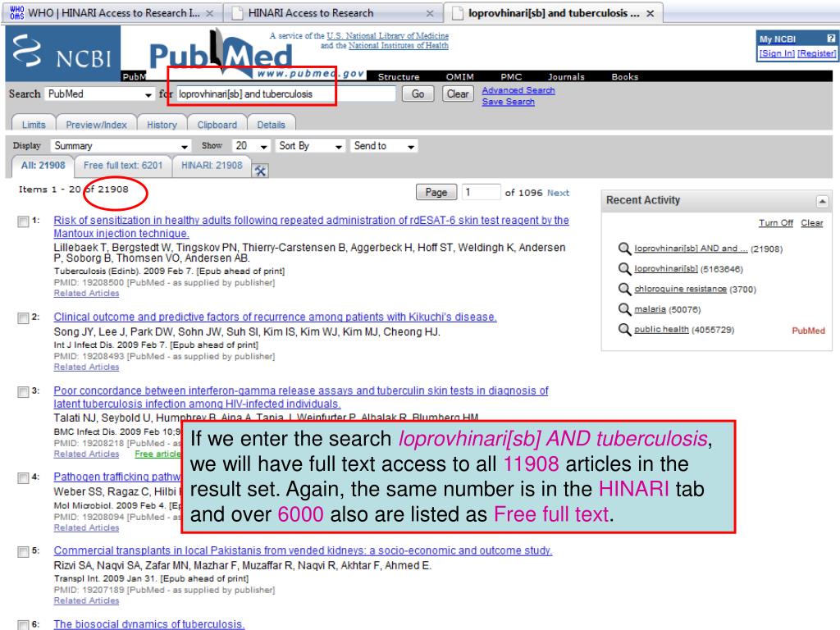
Task: Check the box for result 1
Action: pyautogui.click(x=23, y=221)
